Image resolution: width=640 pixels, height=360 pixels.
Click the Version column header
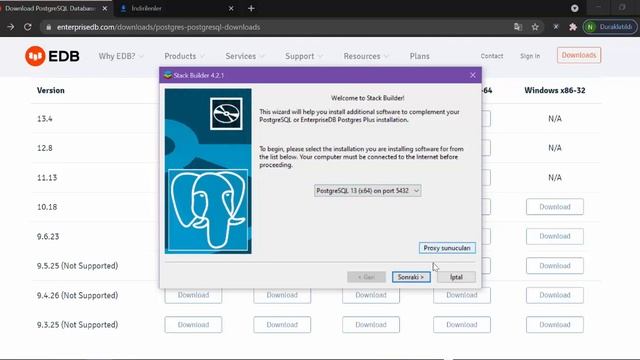pos(51,90)
